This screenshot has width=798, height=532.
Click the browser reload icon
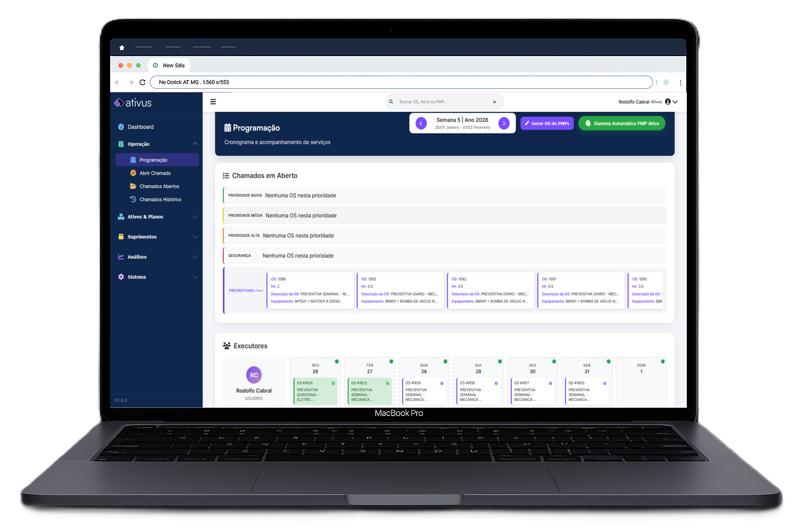[x=142, y=82]
